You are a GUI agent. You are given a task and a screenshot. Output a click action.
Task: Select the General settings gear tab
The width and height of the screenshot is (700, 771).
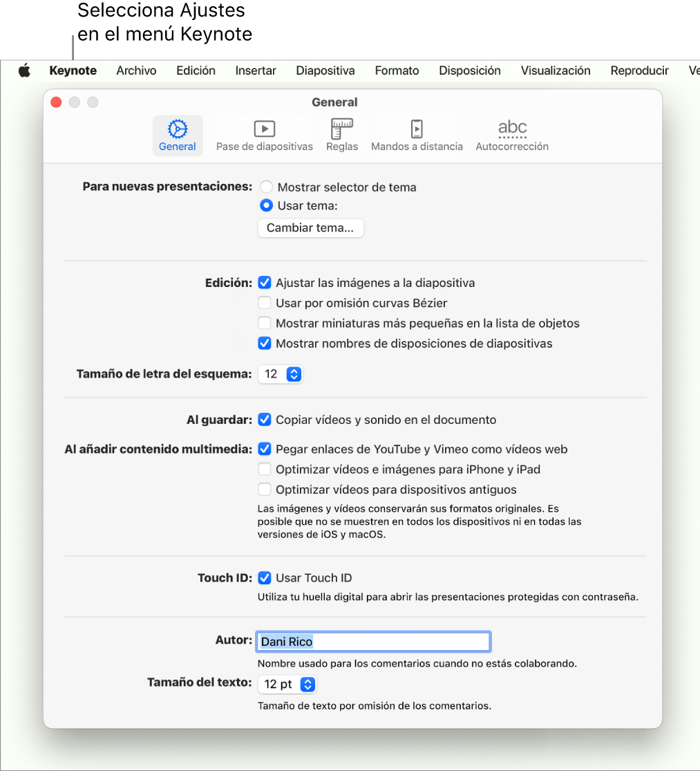click(x=178, y=136)
